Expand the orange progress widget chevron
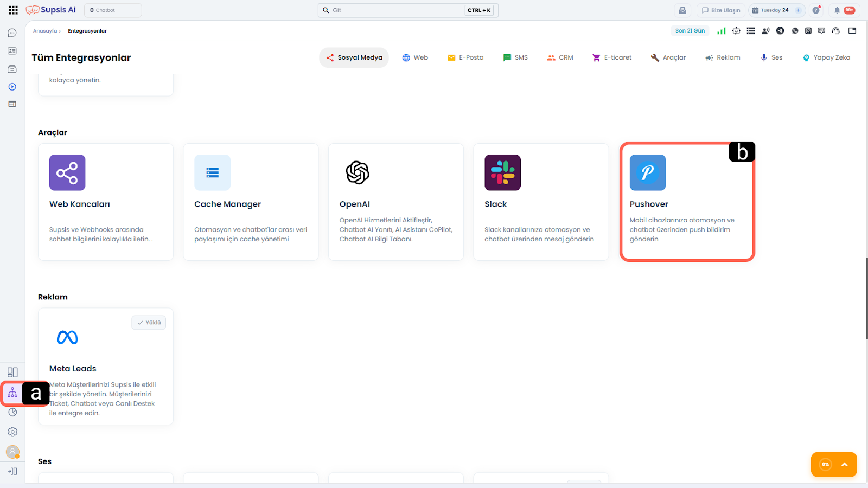The width and height of the screenshot is (868, 488). 844,465
